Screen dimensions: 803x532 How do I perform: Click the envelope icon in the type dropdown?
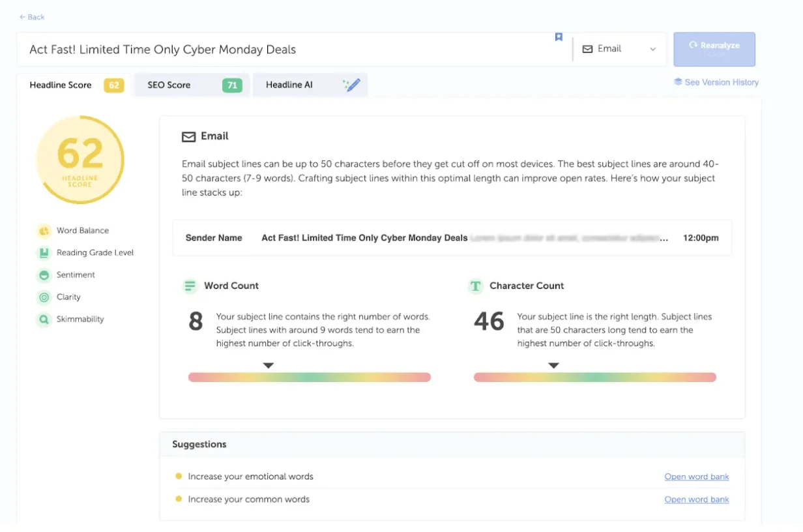coord(587,49)
